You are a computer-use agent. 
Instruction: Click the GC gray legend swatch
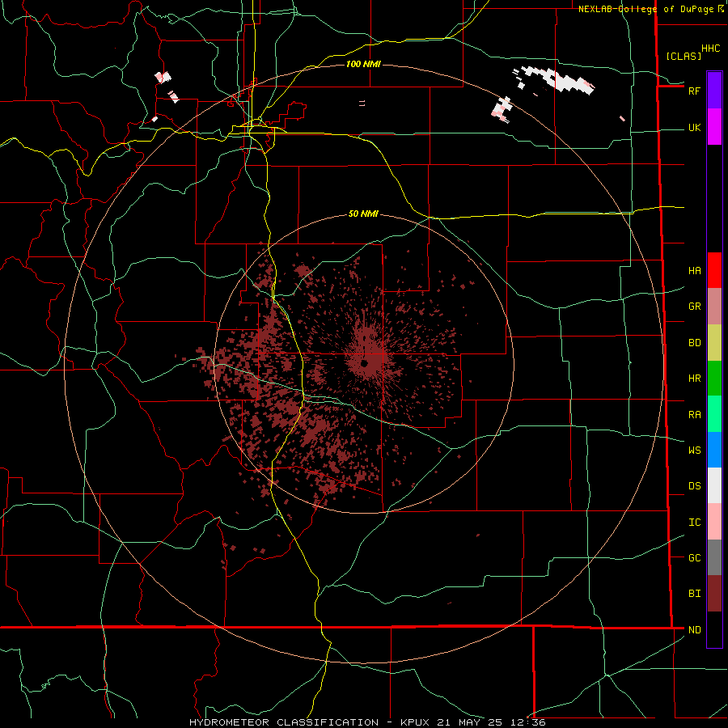click(x=714, y=557)
